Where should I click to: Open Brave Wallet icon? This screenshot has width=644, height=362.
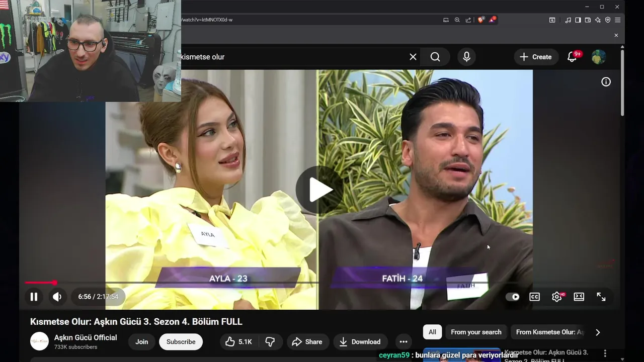pos(588,20)
